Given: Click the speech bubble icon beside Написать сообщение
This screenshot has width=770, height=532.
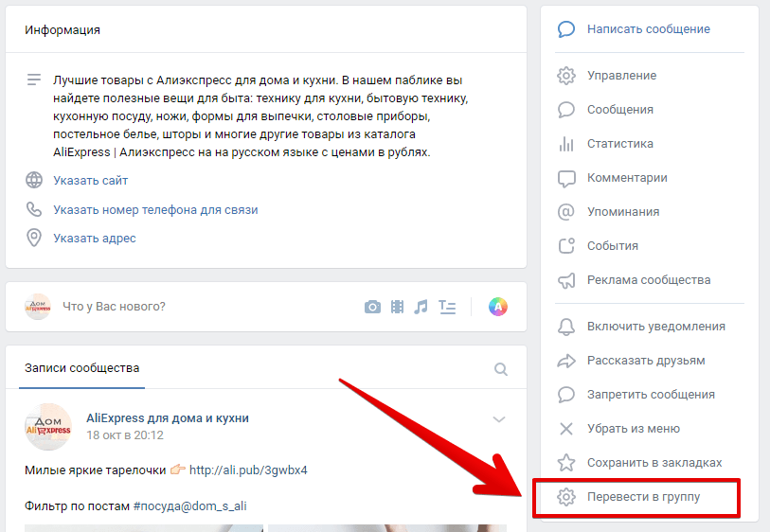Looking at the screenshot, I should point(565,29).
